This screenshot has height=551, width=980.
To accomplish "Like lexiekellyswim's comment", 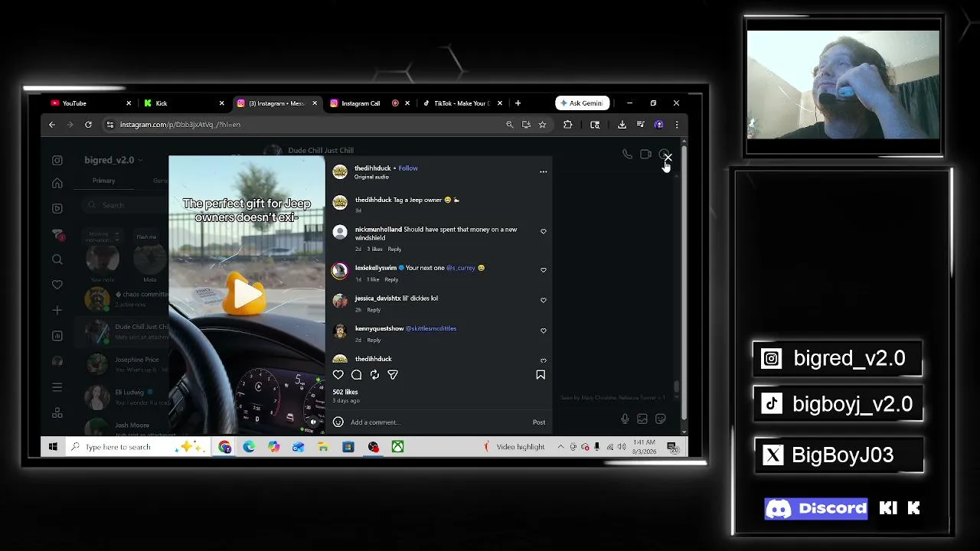I will tap(544, 269).
